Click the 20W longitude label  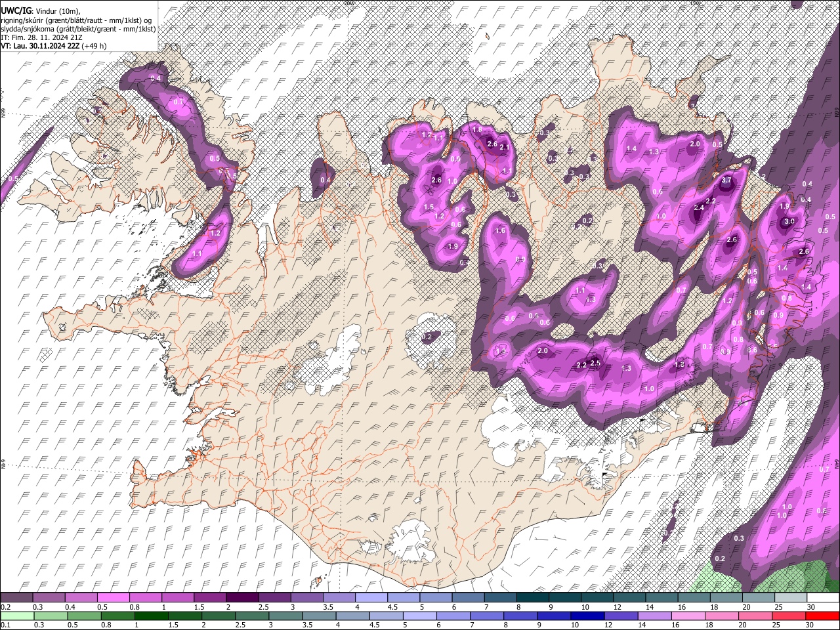point(348,3)
